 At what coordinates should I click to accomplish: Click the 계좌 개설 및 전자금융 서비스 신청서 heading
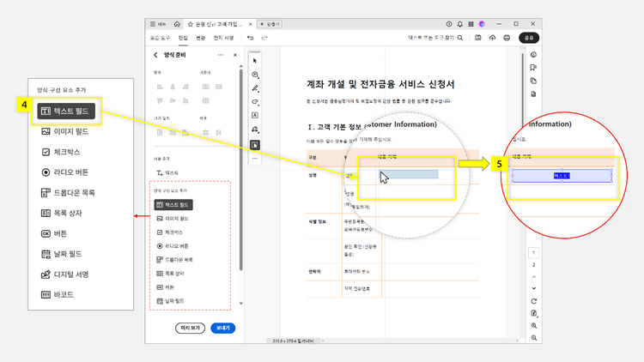click(x=380, y=85)
